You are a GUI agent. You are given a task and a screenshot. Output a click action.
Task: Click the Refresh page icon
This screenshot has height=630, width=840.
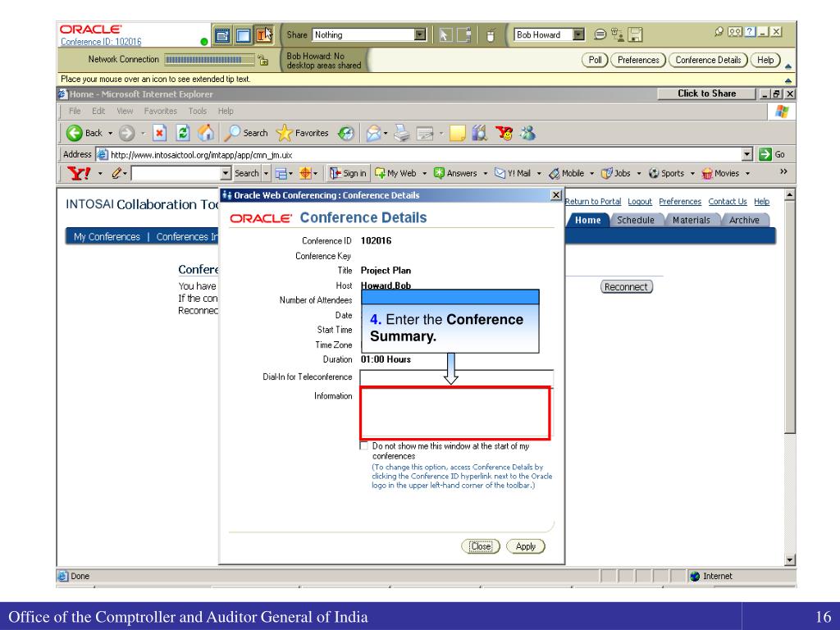183,133
